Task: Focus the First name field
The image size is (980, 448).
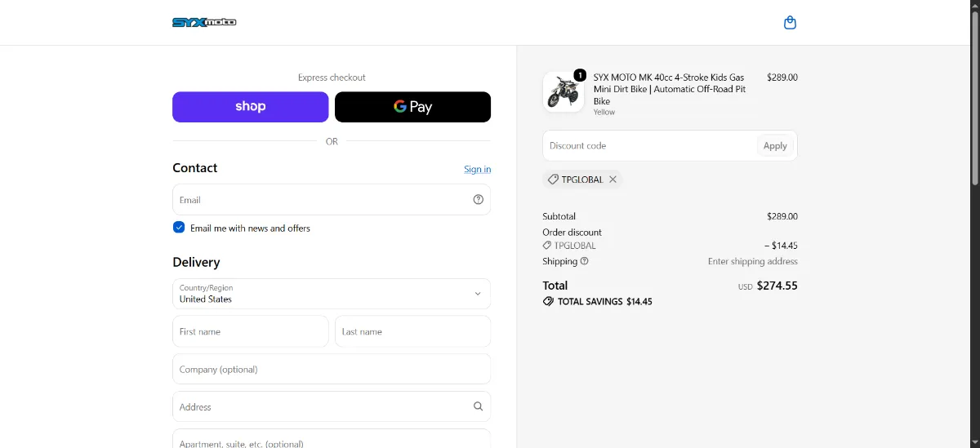Action: click(251, 331)
